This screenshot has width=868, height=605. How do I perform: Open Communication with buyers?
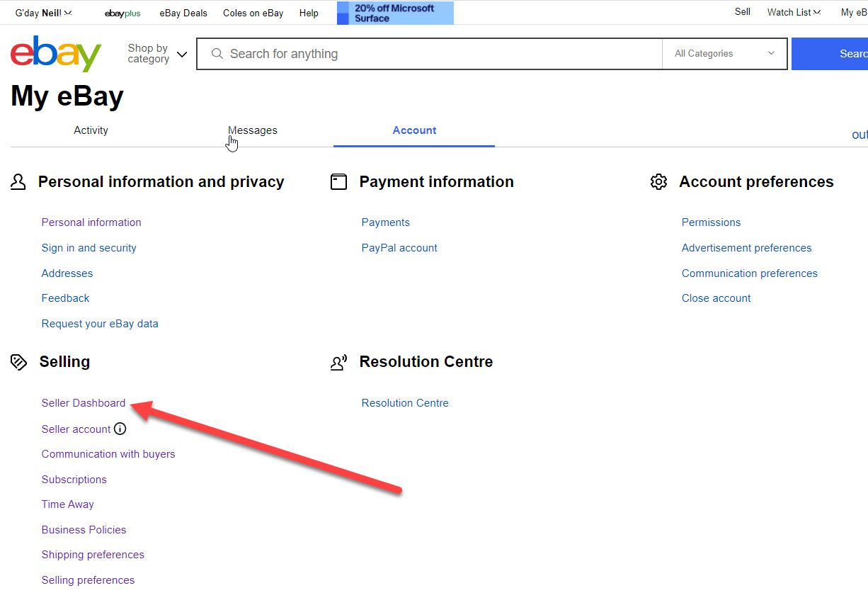[108, 454]
